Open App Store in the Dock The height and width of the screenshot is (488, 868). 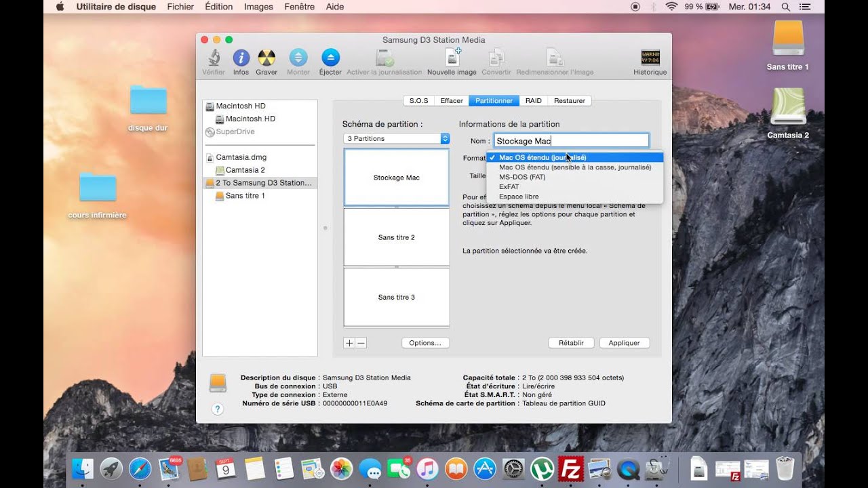(x=486, y=468)
